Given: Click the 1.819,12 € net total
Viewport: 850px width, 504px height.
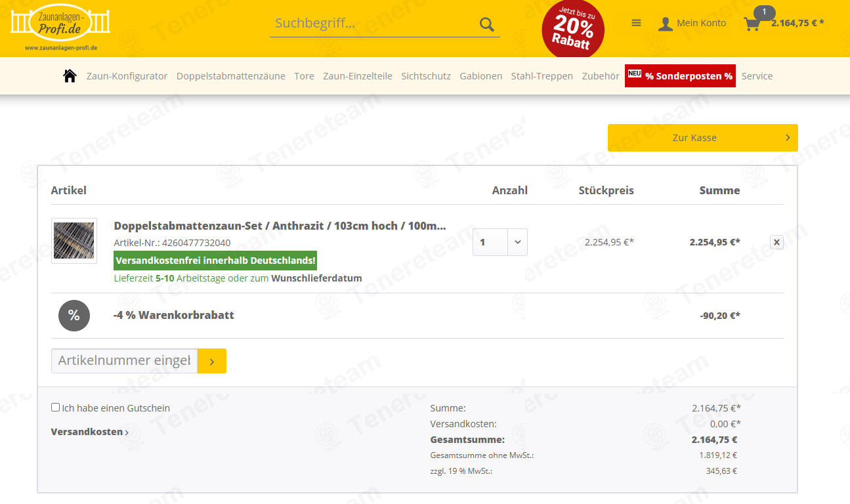Looking at the screenshot, I should 718,455.
